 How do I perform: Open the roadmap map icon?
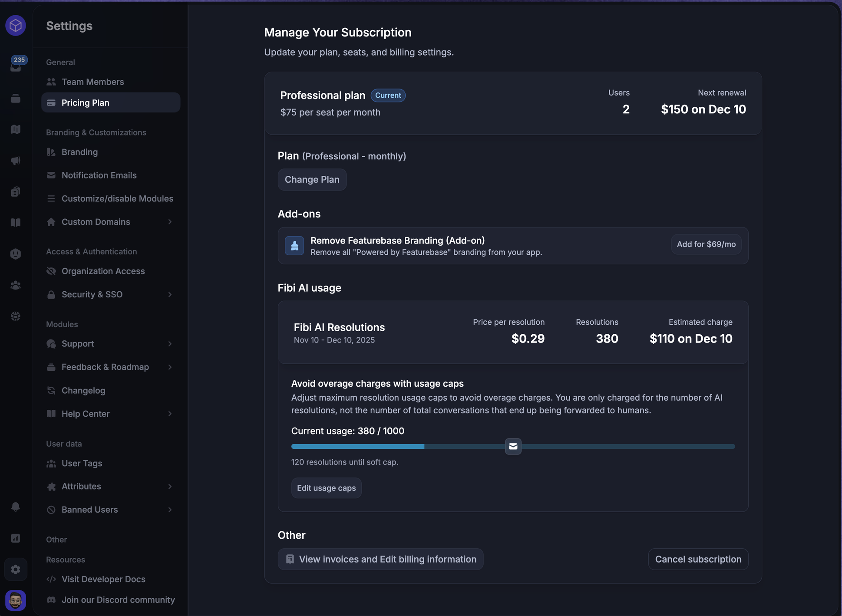pos(16,129)
